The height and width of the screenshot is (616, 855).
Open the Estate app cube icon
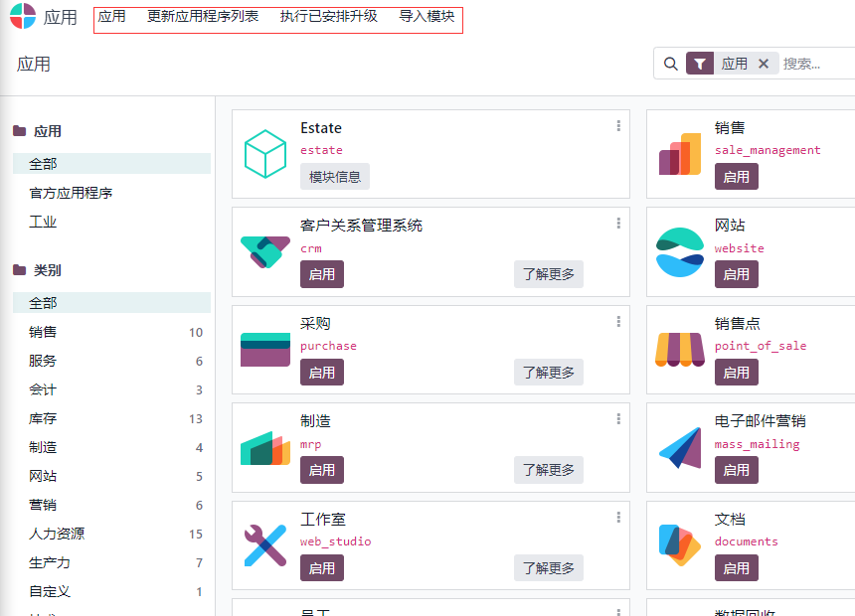[265, 154]
